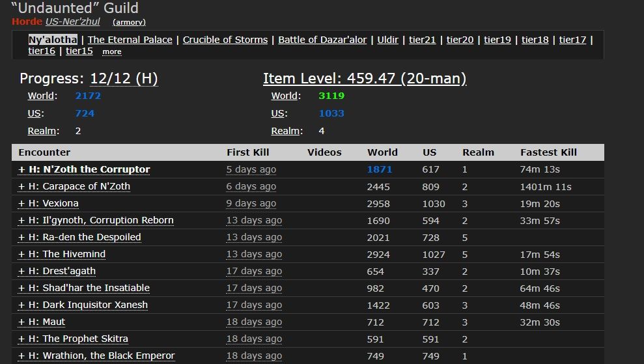The image size is (644, 364).
Task: Open World ranking link under Progress
Action: (x=41, y=96)
